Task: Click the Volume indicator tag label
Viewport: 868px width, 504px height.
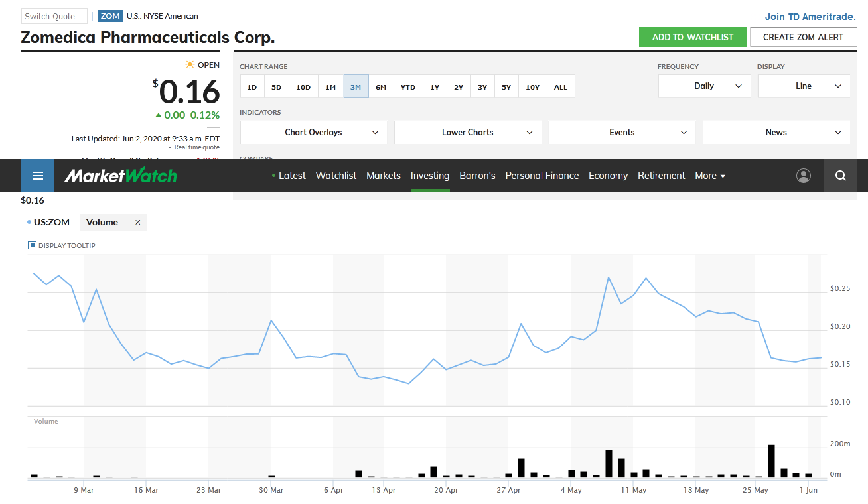Action: (x=102, y=222)
